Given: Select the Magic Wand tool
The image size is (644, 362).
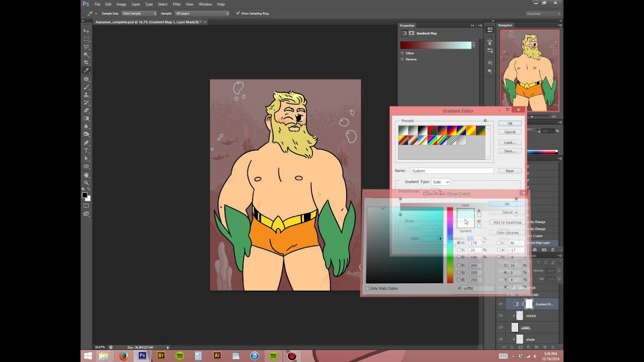Looking at the screenshot, I should [x=86, y=54].
